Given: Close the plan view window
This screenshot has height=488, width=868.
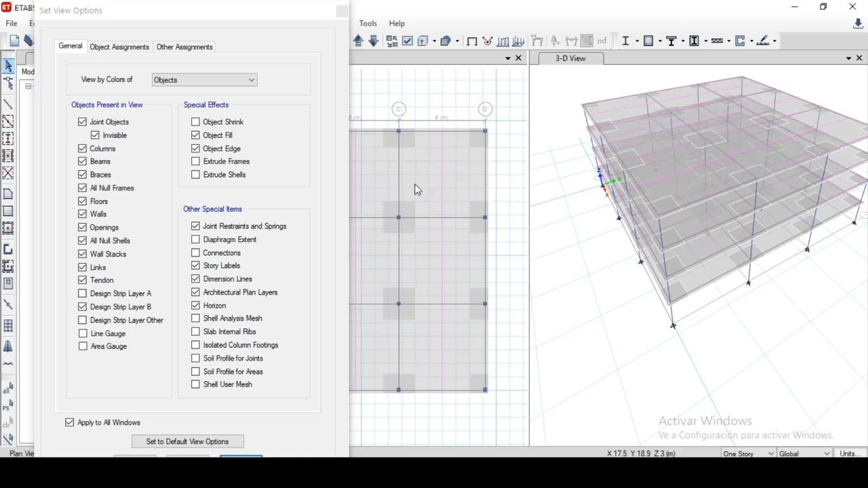Looking at the screenshot, I should pyautogui.click(x=519, y=58).
